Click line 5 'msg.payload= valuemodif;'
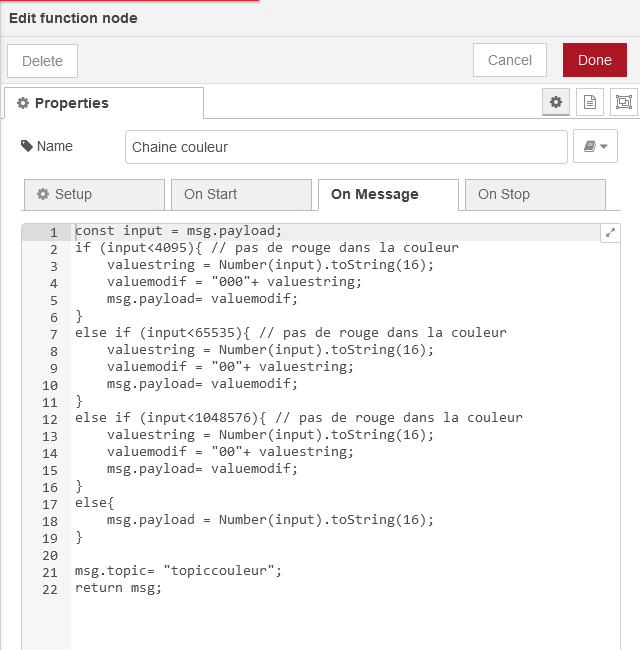 [x=202, y=299]
